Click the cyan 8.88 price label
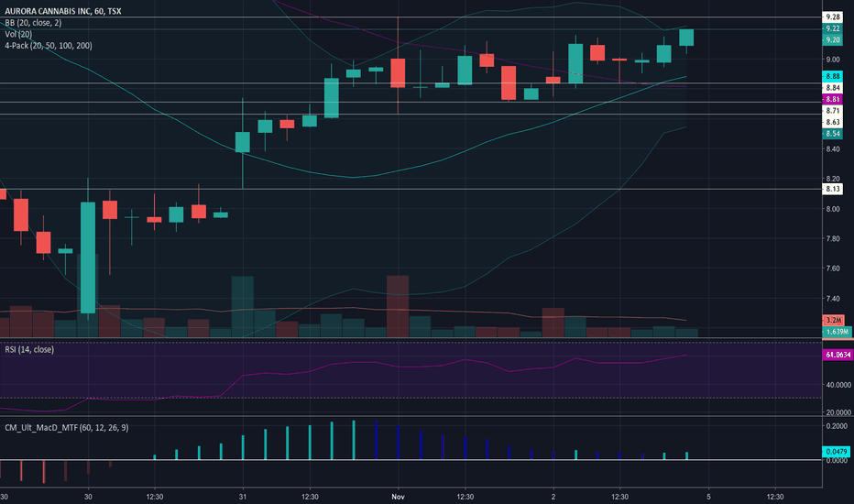 [832, 76]
